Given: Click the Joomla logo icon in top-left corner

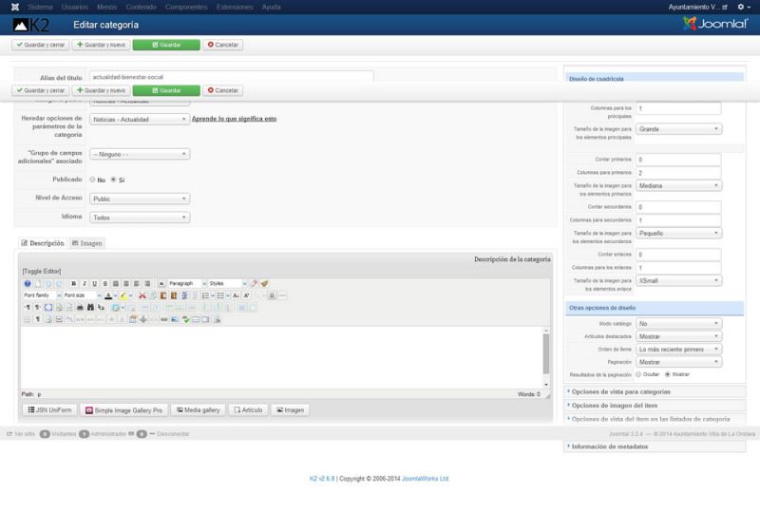Looking at the screenshot, I should tap(15, 7).
